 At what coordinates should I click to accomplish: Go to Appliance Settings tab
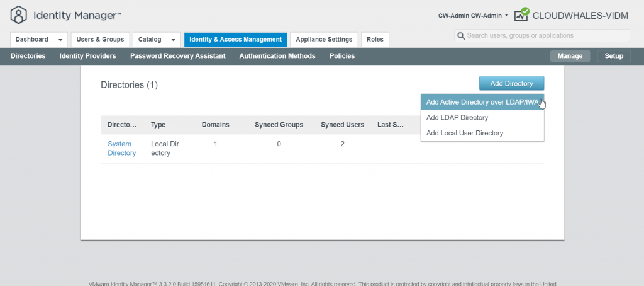click(324, 40)
